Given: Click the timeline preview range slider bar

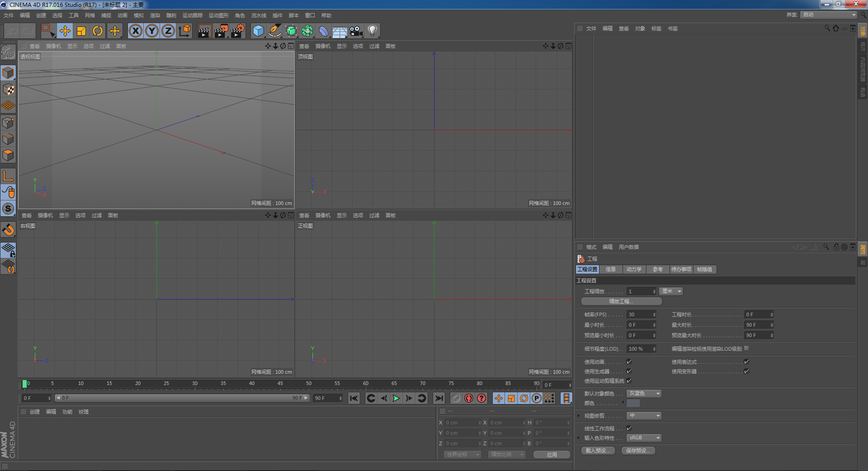Looking at the screenshot, I should 182,398.
